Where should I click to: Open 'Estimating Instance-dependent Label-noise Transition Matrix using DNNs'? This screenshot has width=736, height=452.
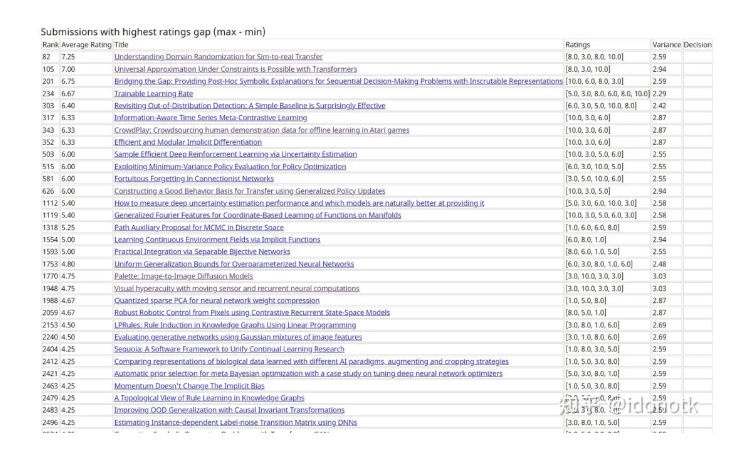[x=236, y=422]
